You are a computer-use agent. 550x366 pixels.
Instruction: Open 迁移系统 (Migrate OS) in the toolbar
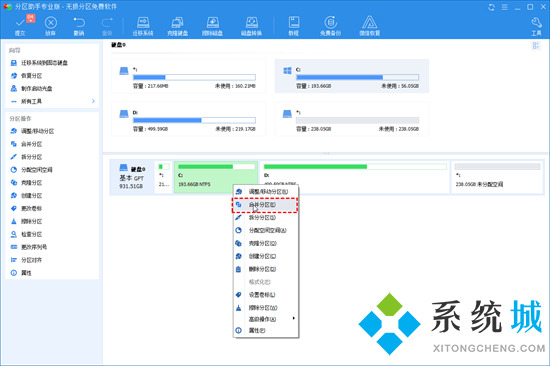point(143,26)
